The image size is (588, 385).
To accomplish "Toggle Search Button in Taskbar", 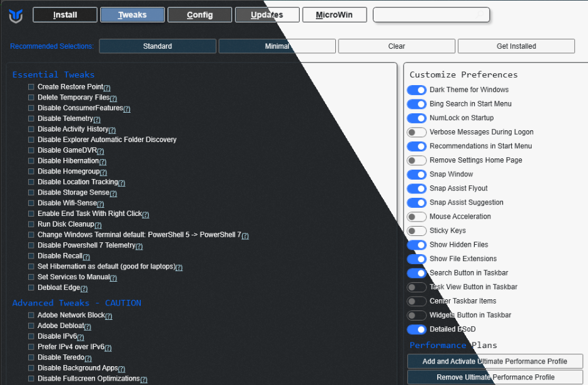I will [x=417, y=273].
